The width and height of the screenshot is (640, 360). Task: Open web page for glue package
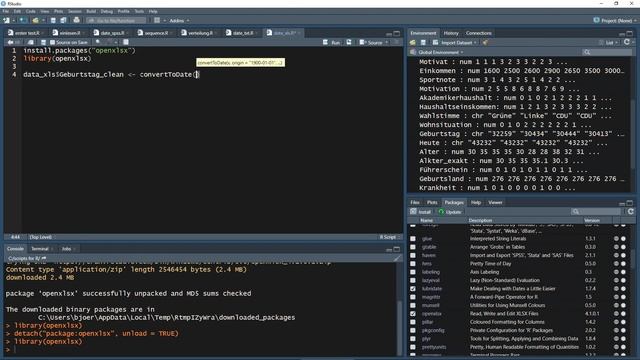click(616, 239)
